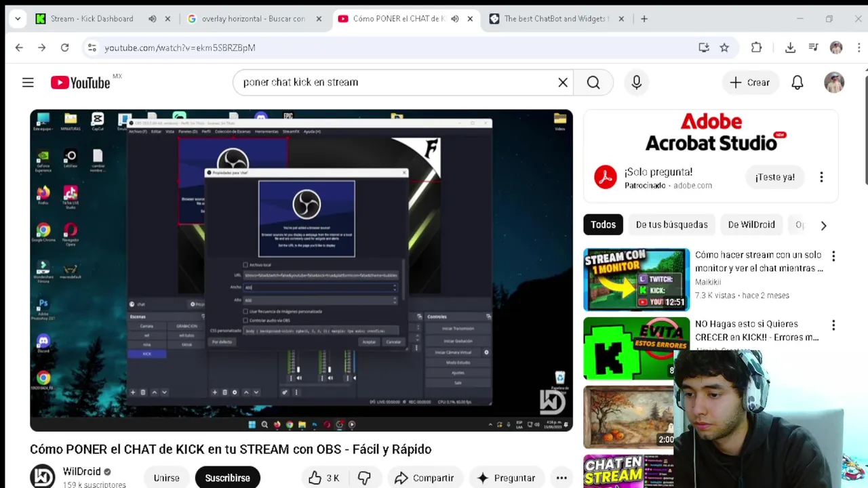
Task: Click the browser address bar URL
Action: pyautogui.click(x=180, y=47)
